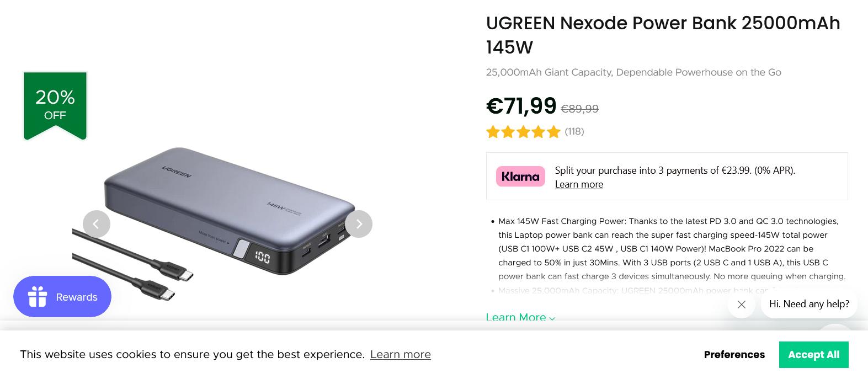Screen dimensions: 868x379
Task: Open cookie Preferences
Action: (x=734, y=355)
